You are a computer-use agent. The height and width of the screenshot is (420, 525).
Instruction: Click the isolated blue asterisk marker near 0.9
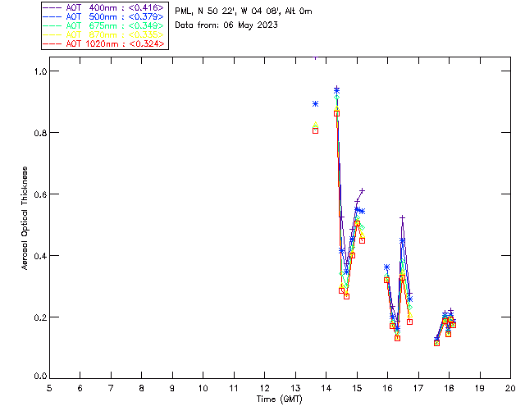315,104
